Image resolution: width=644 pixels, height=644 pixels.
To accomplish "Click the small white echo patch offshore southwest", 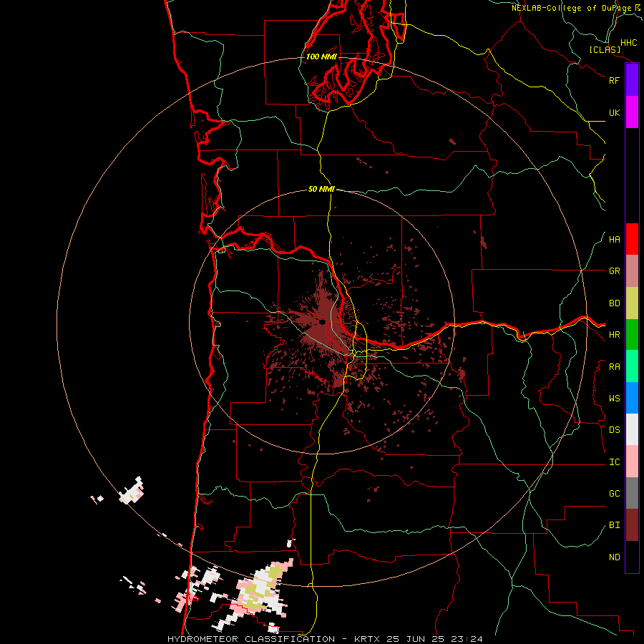I will [132, 490].
